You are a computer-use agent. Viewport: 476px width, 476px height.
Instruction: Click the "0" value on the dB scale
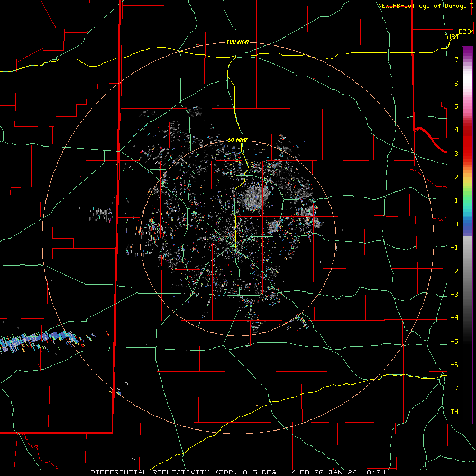click(x=456, y=224)
